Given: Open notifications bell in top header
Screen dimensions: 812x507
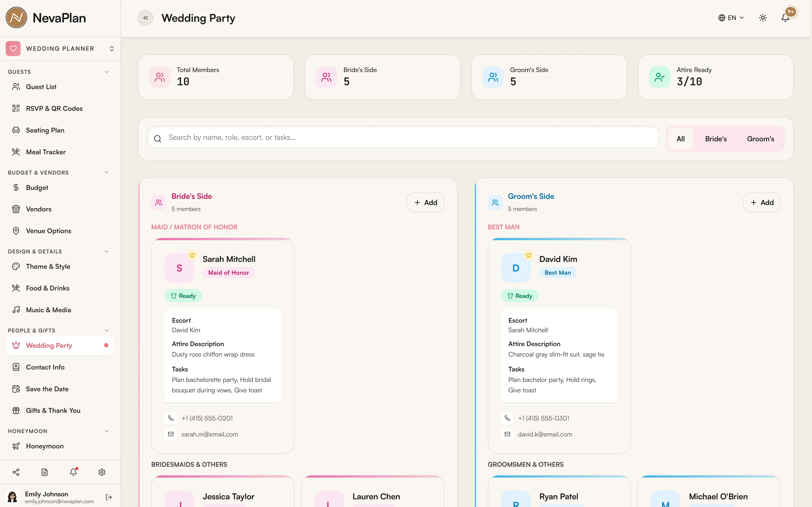Looking at the screenshot, I should pyautogui.click(x=785, y=18).
